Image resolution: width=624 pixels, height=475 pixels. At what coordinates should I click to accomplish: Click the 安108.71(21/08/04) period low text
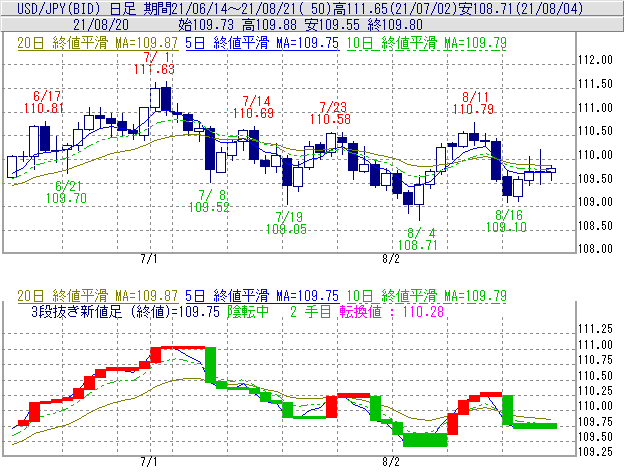tap(521, 8)
